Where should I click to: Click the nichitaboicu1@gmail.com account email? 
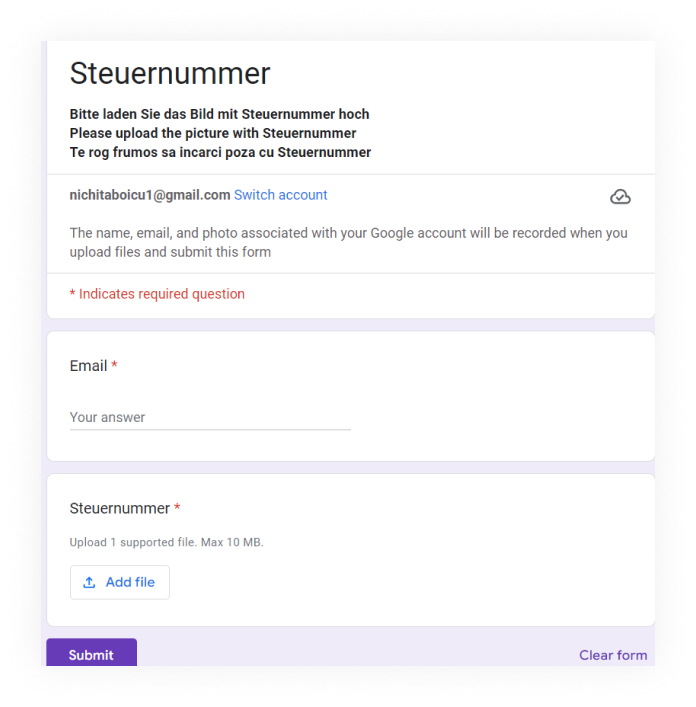[x=150, y=195]
